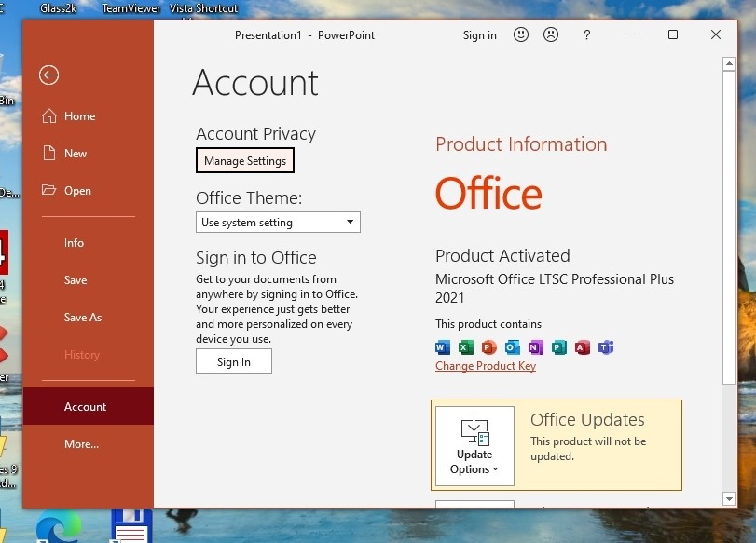Click the OneNote app icon under product contains
Screen dimensions: 756x543
click(x=535, y=346)
